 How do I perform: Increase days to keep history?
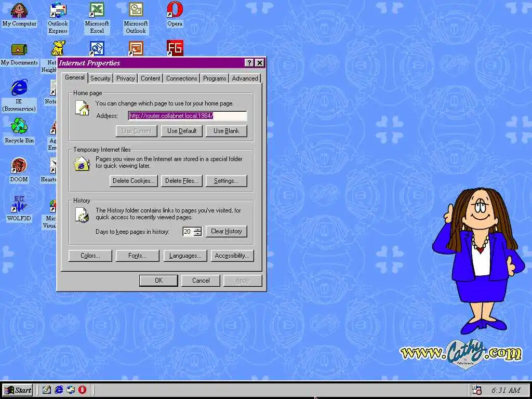[x=198, y=229]
